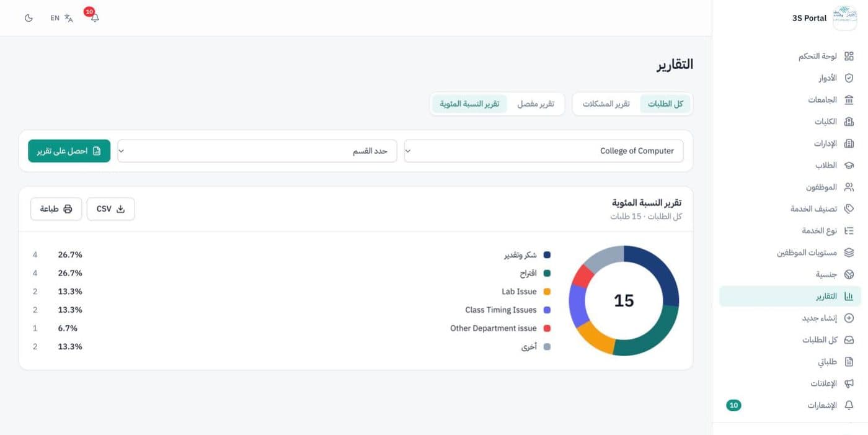The width and height of the screenshot is (868, 435).
Task: Click the Other Department issue label
Action: (x=494, y=328)
